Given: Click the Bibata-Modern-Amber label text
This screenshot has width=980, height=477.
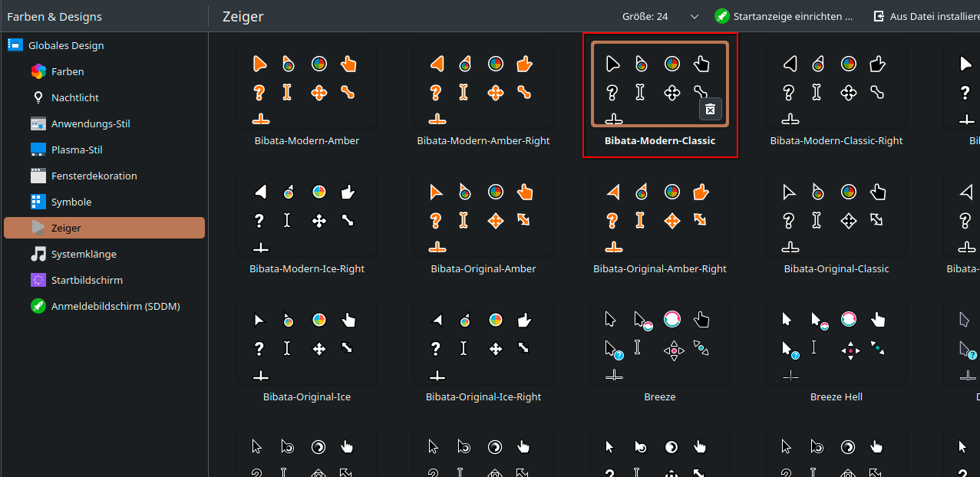Looking at the screenshot, I should point(307,141).
